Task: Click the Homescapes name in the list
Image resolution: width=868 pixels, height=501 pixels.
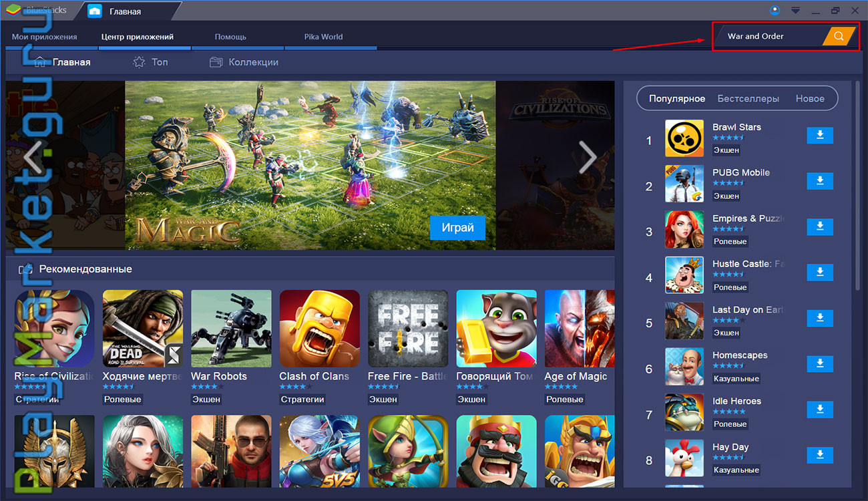Action: (740, 355)
